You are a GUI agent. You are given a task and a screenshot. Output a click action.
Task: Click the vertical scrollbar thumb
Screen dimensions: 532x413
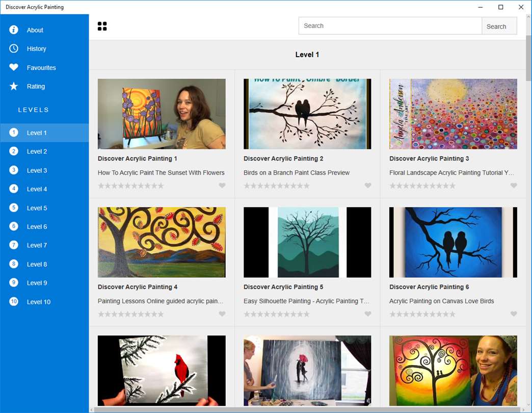[528, 58]
